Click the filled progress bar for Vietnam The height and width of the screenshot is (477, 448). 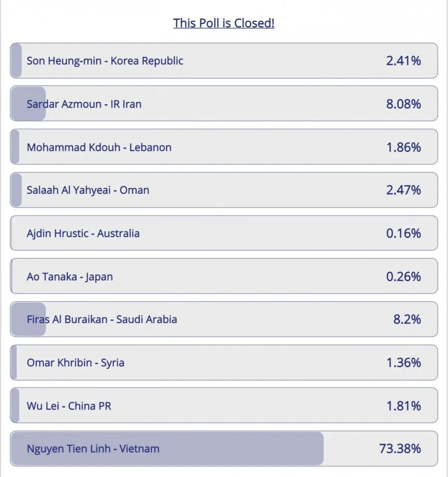(x=167, y=449)
